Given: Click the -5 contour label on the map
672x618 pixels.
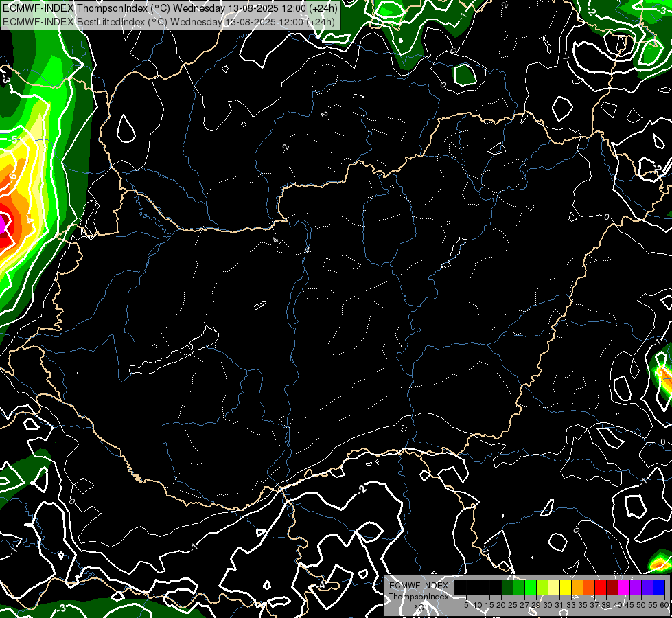Looking at the screenshot, I should [x=13, y=140].
